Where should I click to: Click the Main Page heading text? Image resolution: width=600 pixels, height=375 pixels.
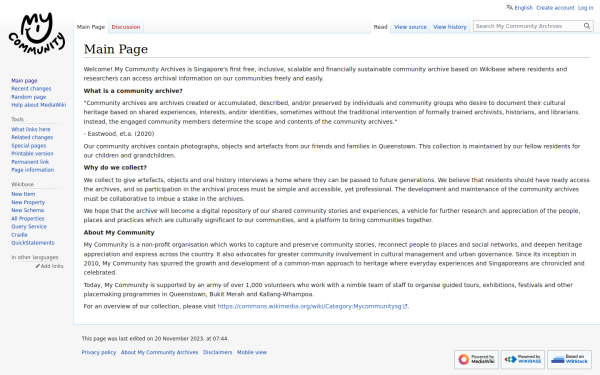coord(116,49)
